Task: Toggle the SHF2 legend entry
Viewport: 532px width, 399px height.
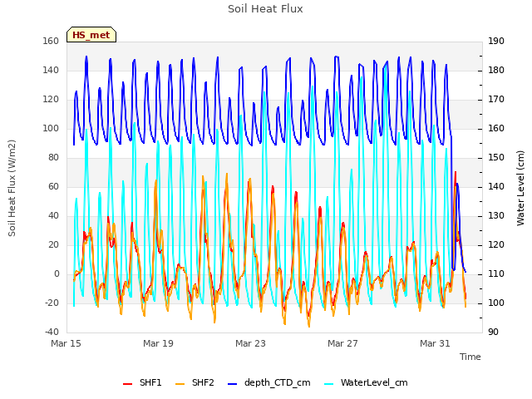Action: coord(195,382)
